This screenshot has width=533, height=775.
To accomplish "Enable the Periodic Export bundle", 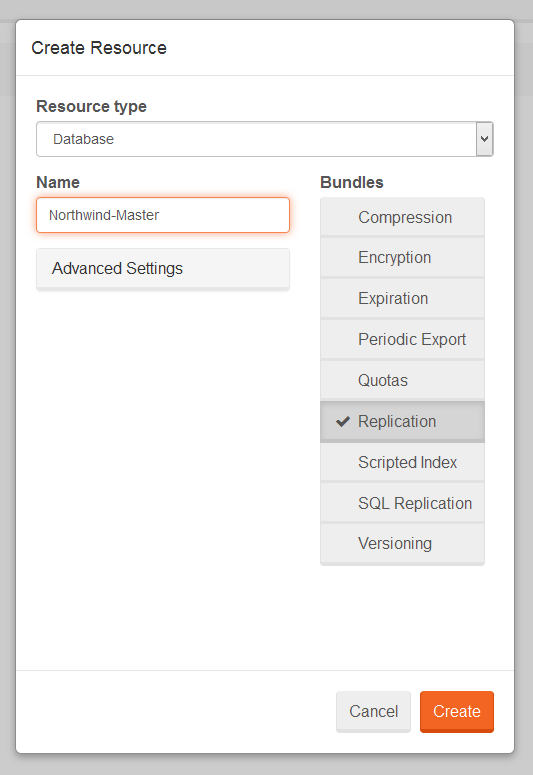I will 402,340.
